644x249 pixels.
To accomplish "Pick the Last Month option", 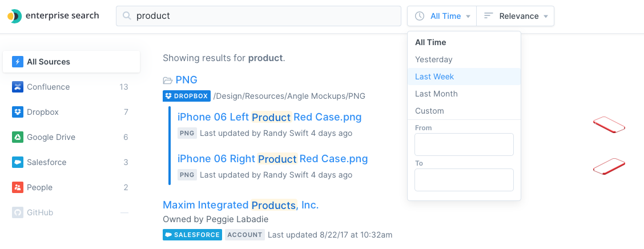I will (x=436, y=94).
